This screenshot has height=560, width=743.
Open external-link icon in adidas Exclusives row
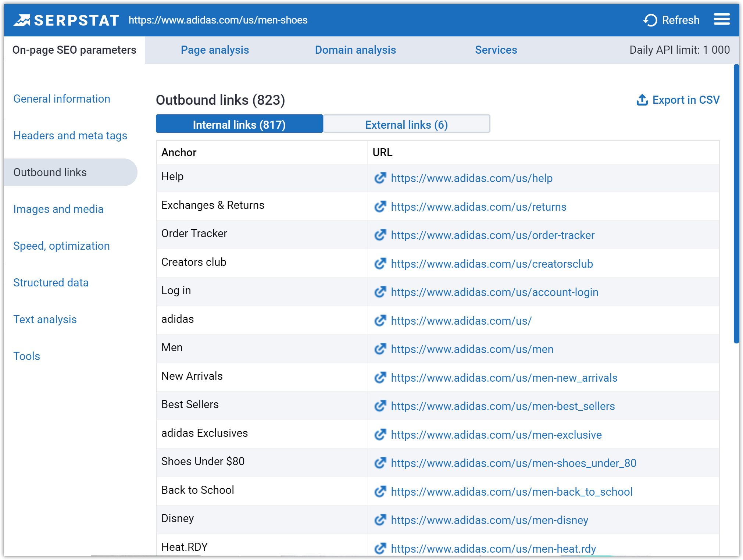click(x=380, y=435)
